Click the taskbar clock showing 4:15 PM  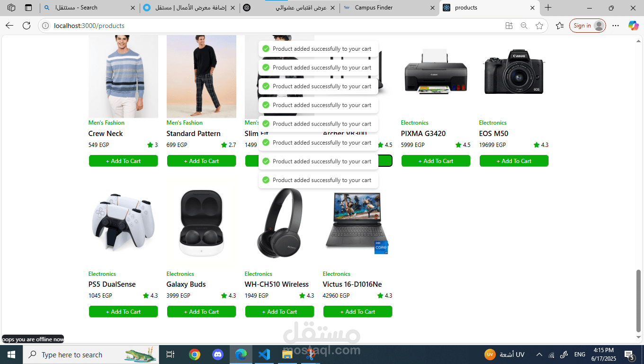point(603,355)
